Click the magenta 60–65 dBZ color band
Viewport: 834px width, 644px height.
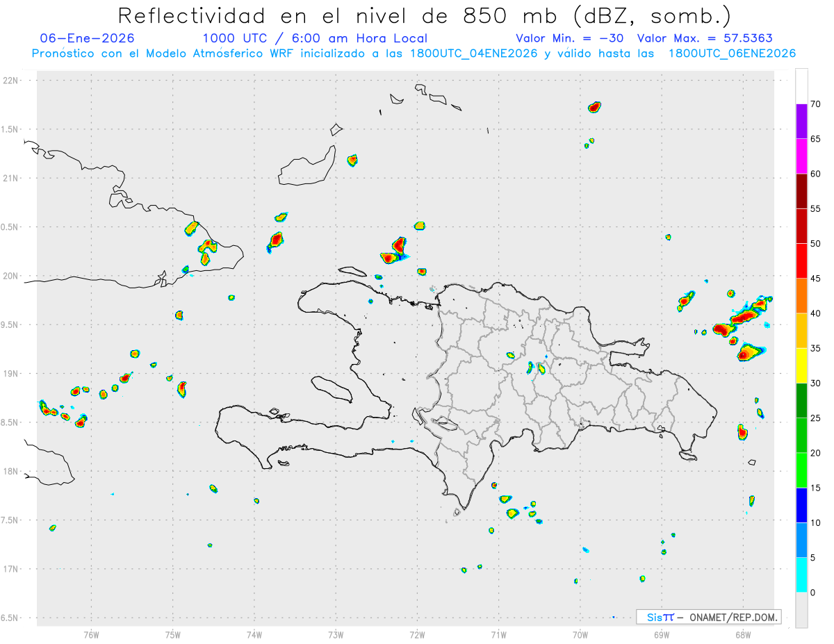click(x=801, y=156)
